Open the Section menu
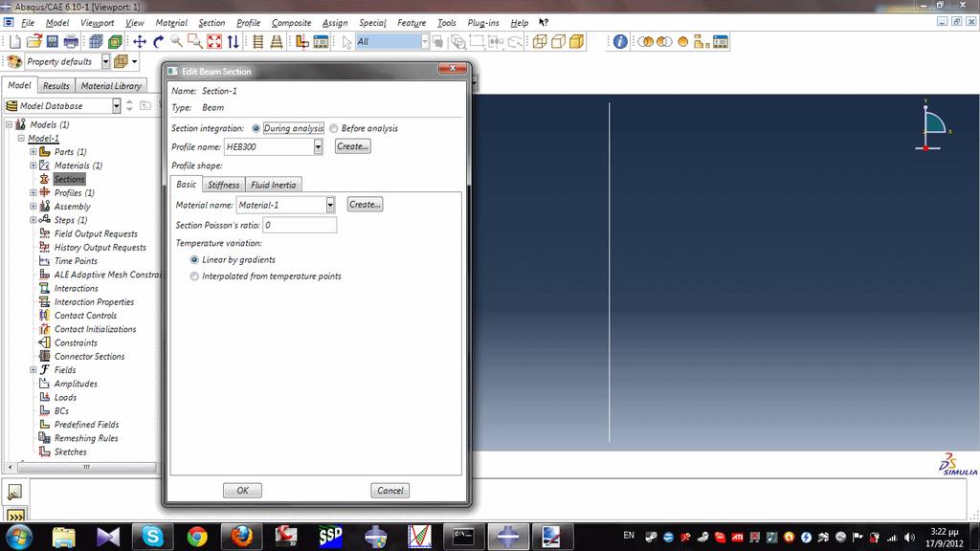This screenshot has width=980, height=551. [x=212, y=23]
